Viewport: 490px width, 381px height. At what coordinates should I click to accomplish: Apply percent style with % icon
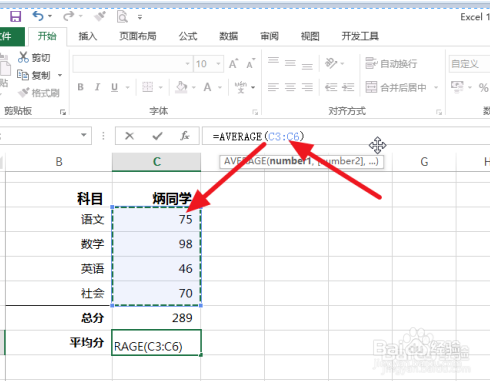tap(483, 87)
